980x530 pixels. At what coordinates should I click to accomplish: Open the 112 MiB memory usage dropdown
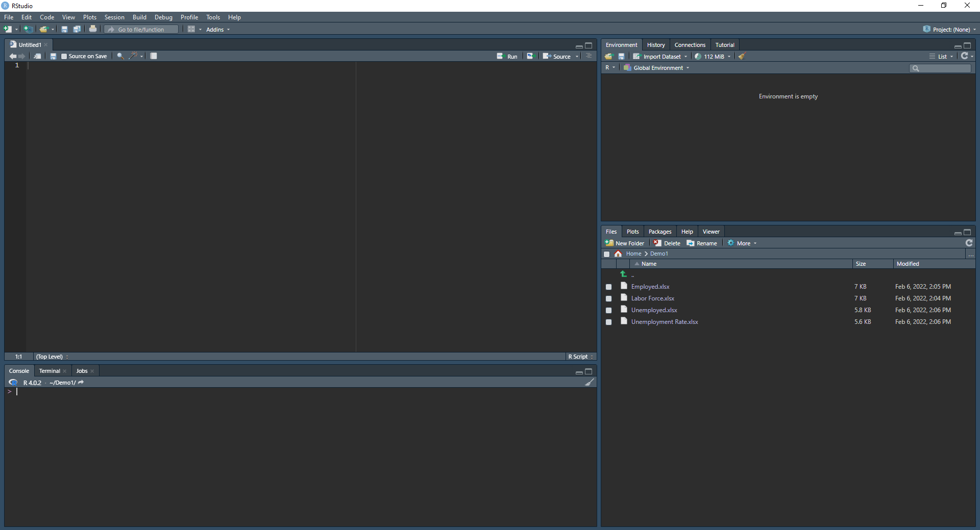[x=713, y=57]
